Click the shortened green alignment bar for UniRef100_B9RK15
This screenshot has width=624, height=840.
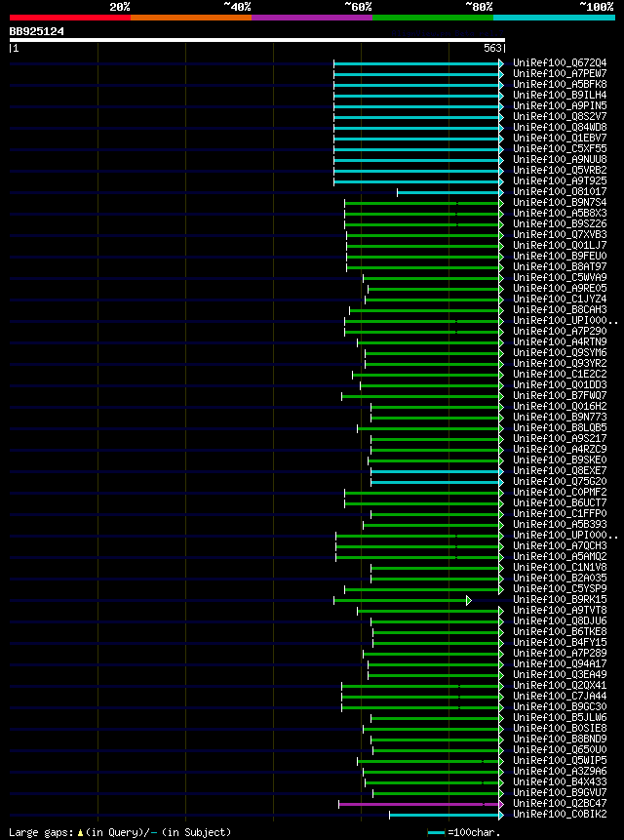403,600
